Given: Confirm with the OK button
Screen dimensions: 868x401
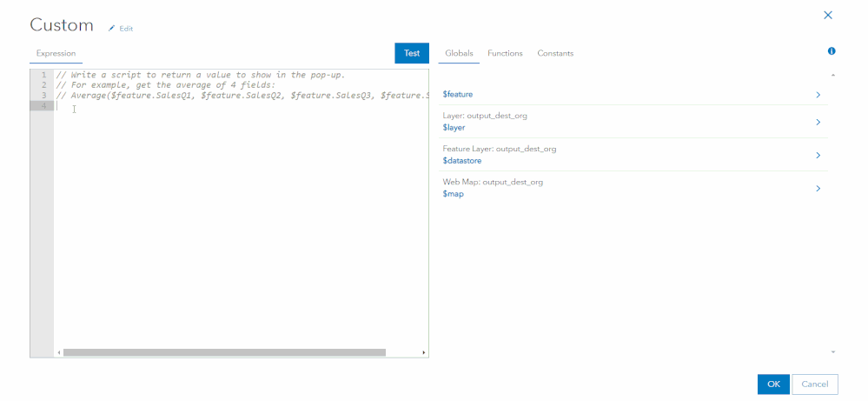Looking at the screenshot, I should coord(773,384).
